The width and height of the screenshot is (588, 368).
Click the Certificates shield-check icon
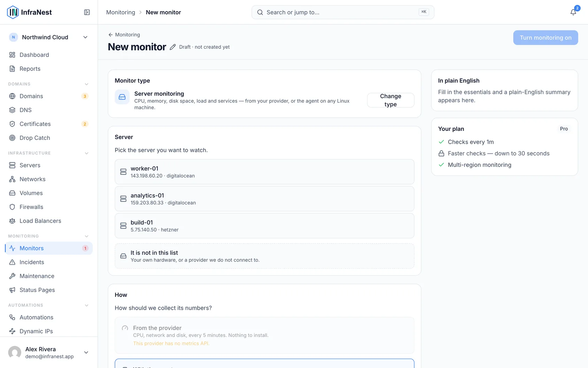(x=12, y=124)
